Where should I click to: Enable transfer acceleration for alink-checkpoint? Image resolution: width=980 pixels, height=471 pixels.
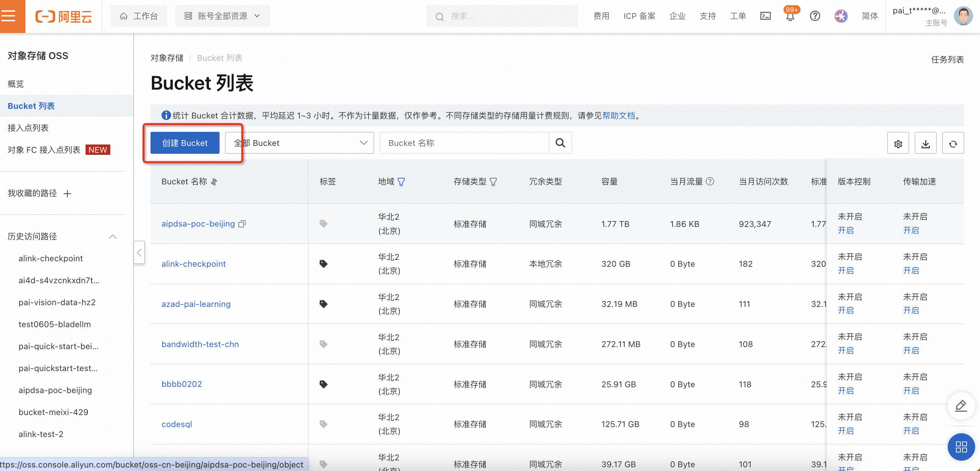(911, 271)
